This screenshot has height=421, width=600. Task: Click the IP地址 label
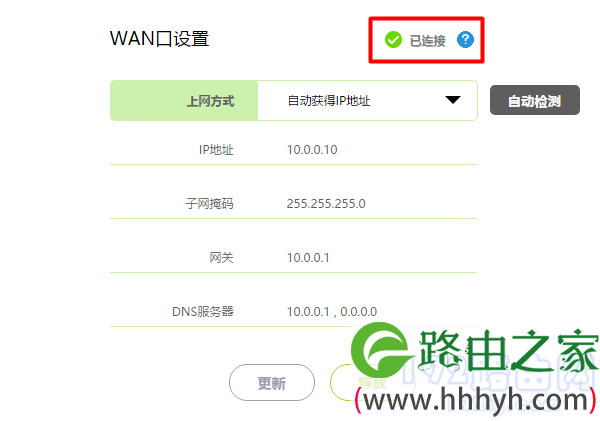(x=216, y=150)
